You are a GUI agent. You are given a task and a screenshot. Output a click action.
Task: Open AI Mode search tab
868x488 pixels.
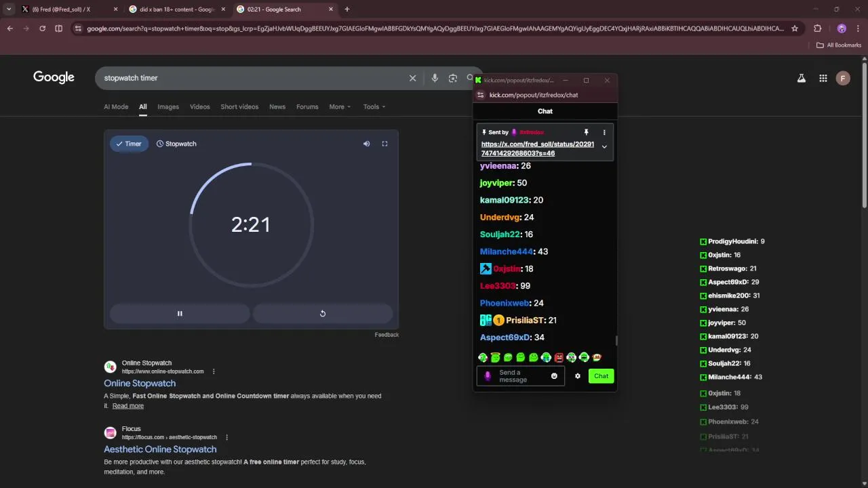pos(116,106)
